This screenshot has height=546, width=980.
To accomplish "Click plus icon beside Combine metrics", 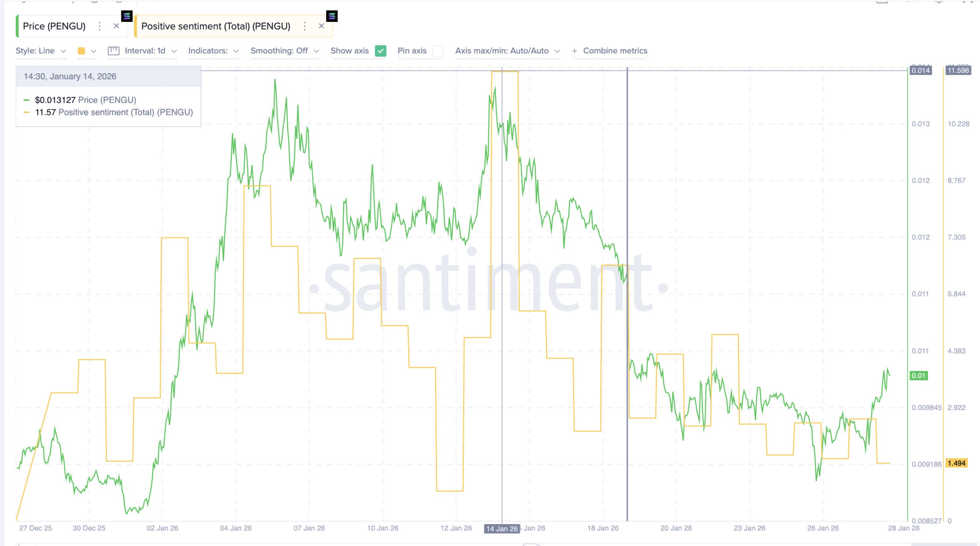I will pyautogui.click(x=574, y=51).
